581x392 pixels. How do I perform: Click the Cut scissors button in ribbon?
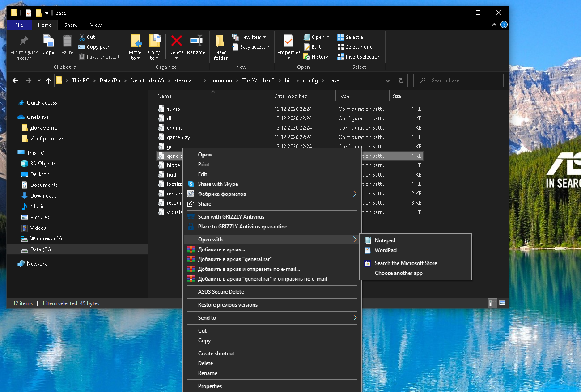point(87,37)
